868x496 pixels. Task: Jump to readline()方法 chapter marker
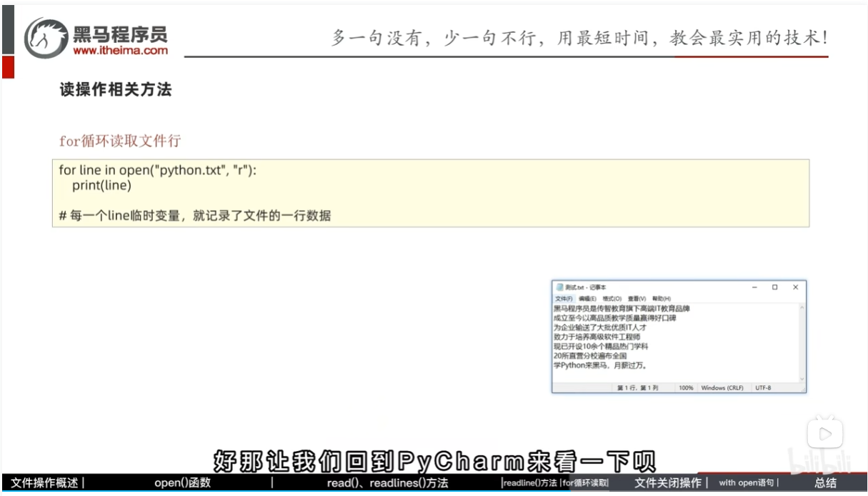[x=531, y=483]
